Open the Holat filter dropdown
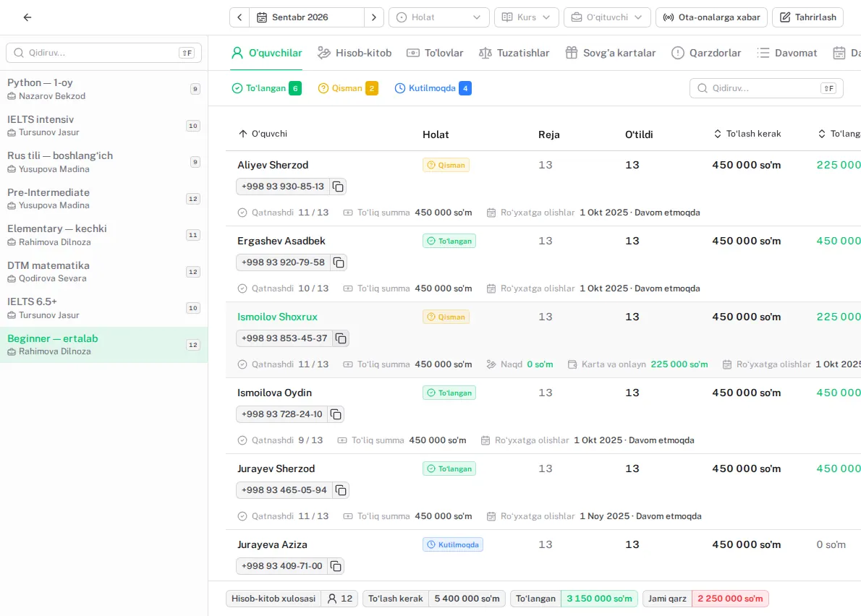The height and width of the screenshot is (616, 861). point(438,17)
